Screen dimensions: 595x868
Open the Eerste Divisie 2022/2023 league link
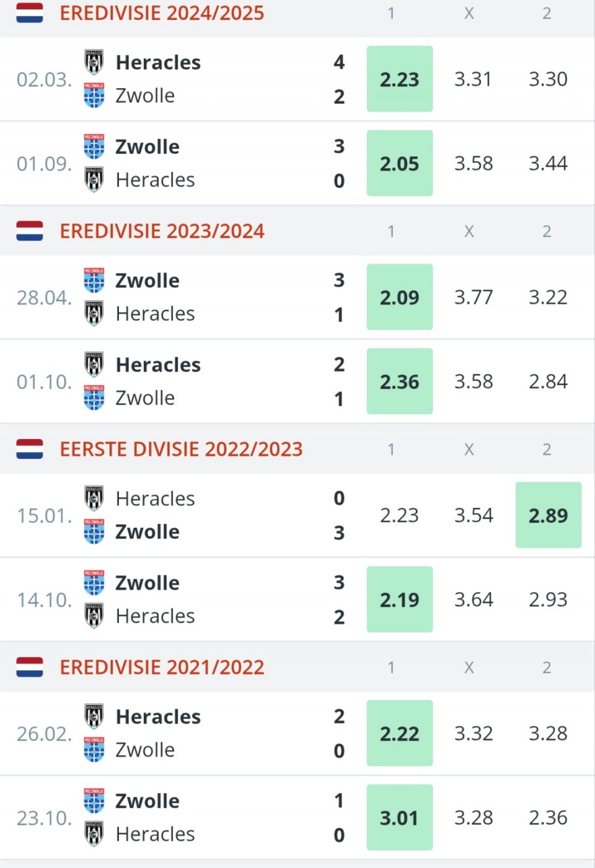pos(181,449)
